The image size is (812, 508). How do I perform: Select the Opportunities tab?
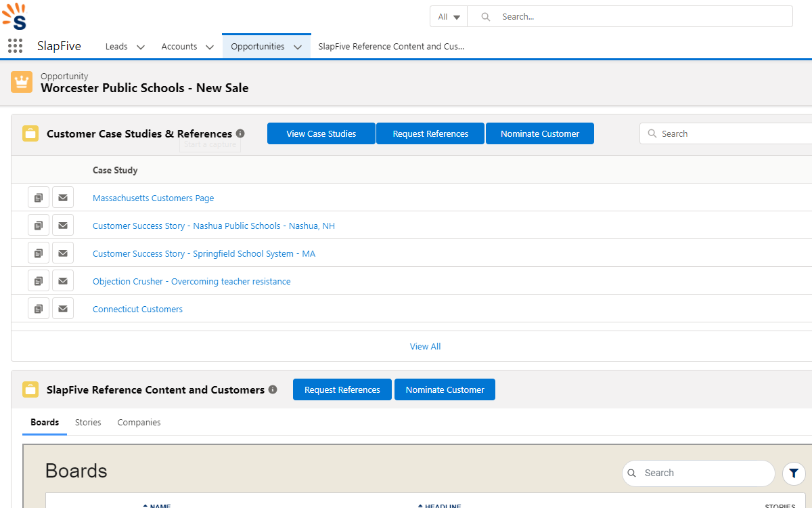tap(258, 46)
